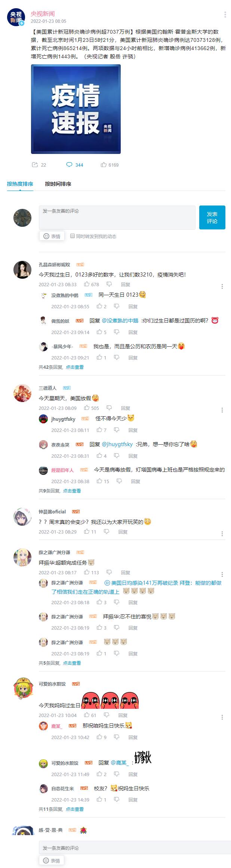Dislike the comment by 三德道人
This screenshot has width=231, height=868.
point(109,408)
